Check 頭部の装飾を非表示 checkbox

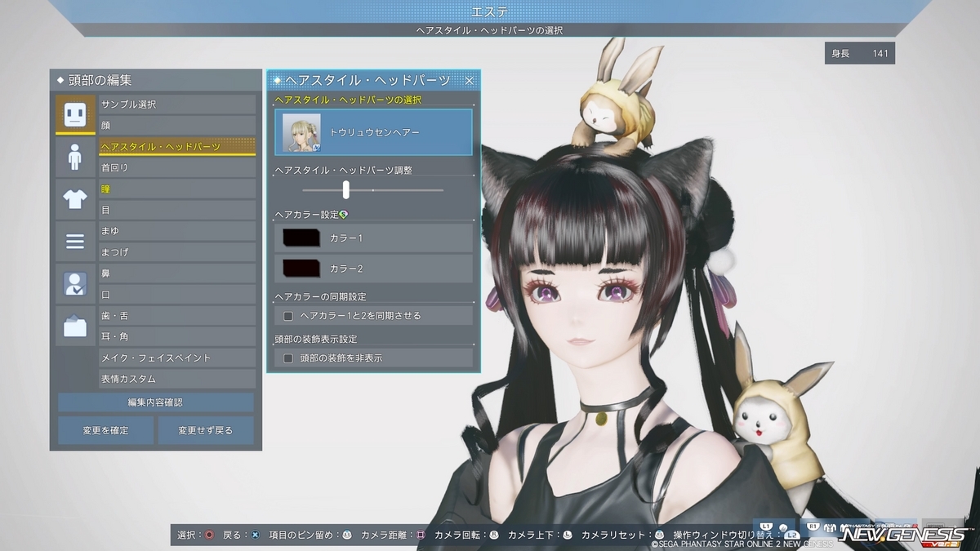(x=287, y=358)
